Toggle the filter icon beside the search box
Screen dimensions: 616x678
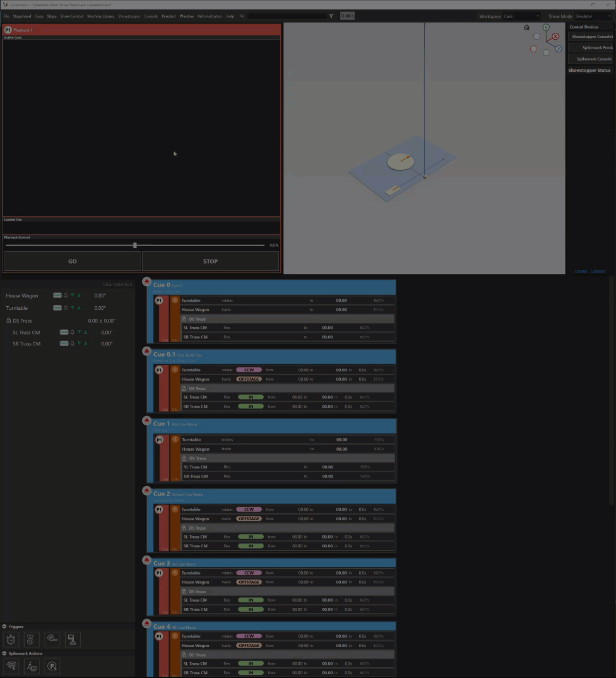click(331, 16)
